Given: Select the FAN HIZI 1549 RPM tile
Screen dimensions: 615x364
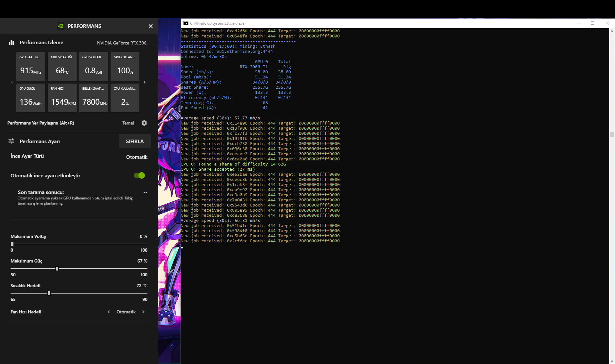Looking at the screenshot, I should [62, 98].
